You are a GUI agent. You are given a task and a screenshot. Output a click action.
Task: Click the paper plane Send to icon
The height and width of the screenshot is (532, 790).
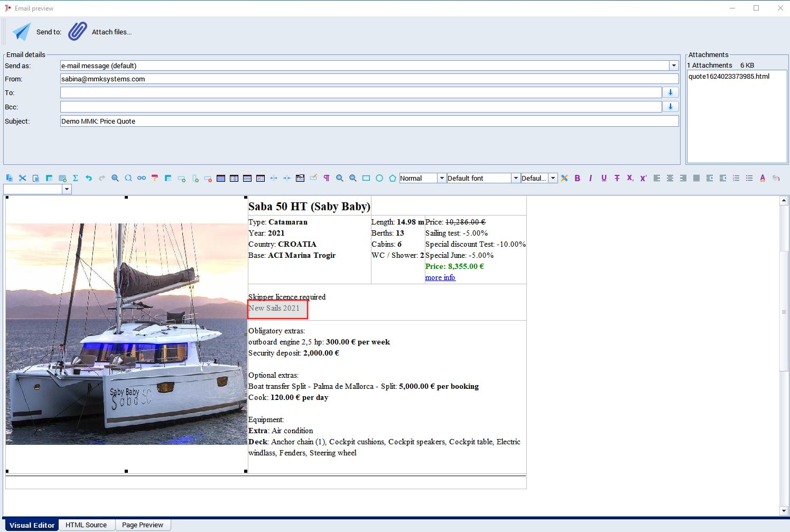click(x=22, y=32)
